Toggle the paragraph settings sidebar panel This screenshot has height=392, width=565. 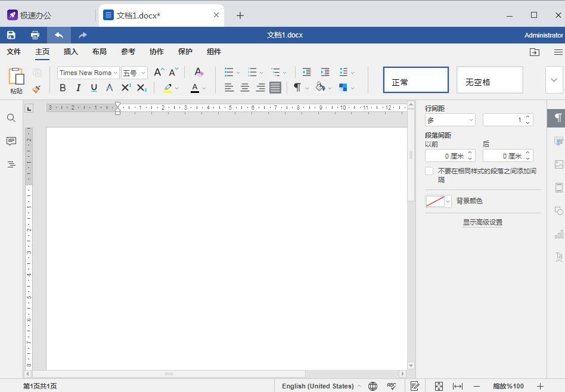(557, 118)
